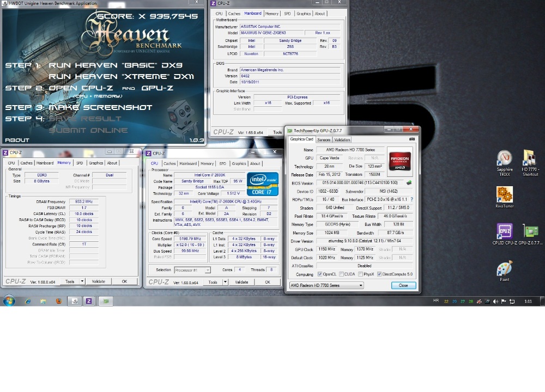Click the Driver Version field in GPU-Z

(x=365, y=241)
